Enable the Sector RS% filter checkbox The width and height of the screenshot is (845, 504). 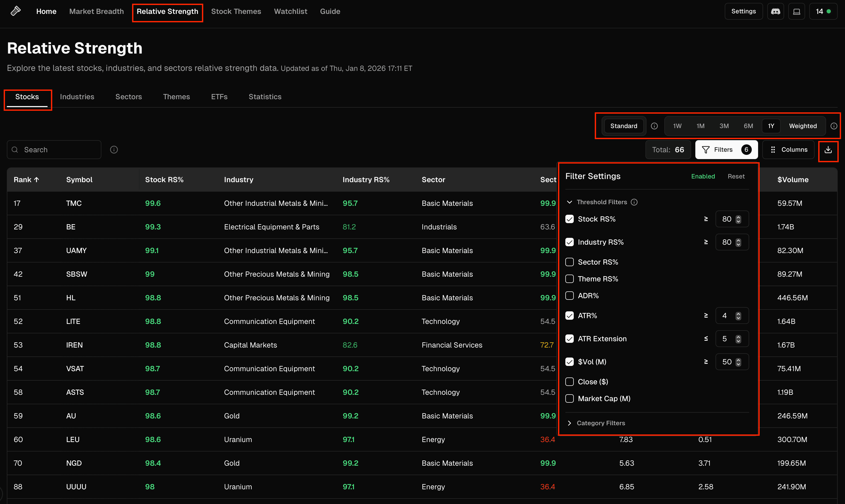(570, 262)
